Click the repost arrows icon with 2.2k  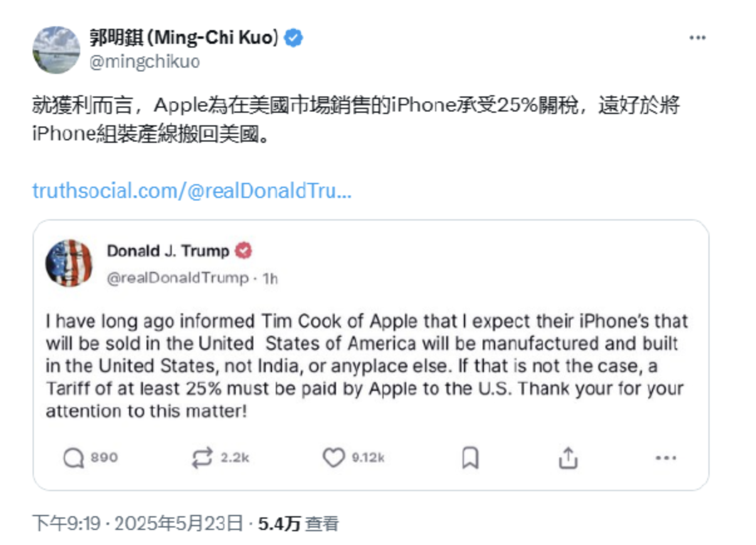202,458
